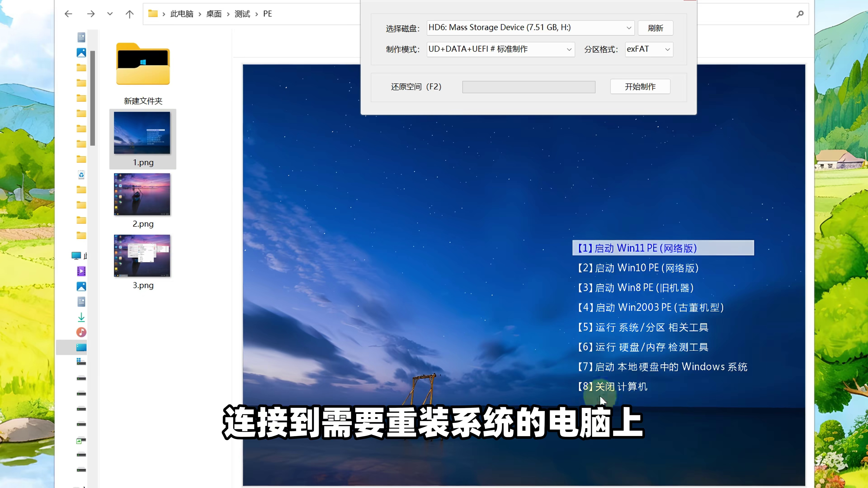Screen dimensions: 868x488
Task: Click the progress bar in dialog
Action: click(x=528, y=87)
